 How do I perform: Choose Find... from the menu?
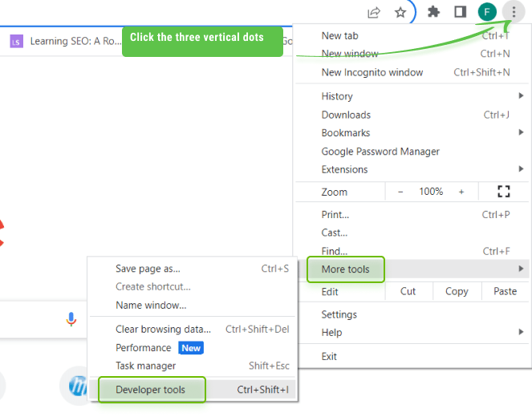(412, 251)
